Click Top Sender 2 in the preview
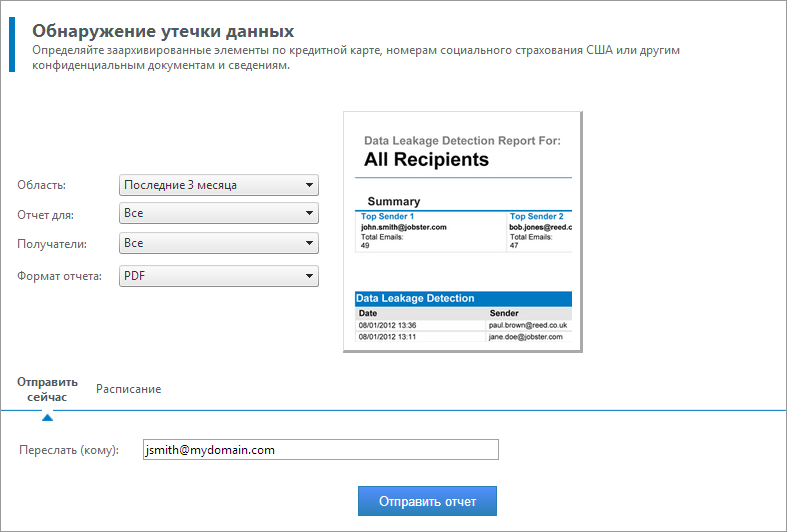Screen dimensions: 787x532 pos(537,216)
